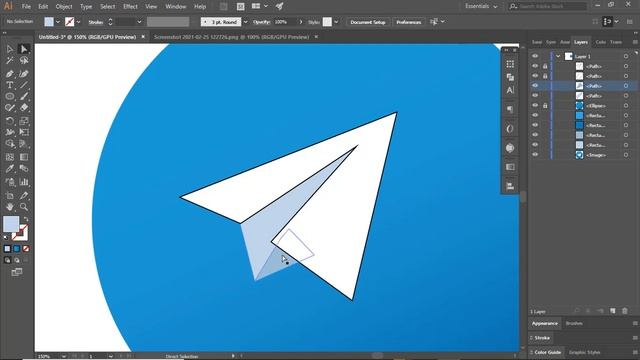Select the Pen tool
This screenshot has height=360, width=640.
(10, 74)
